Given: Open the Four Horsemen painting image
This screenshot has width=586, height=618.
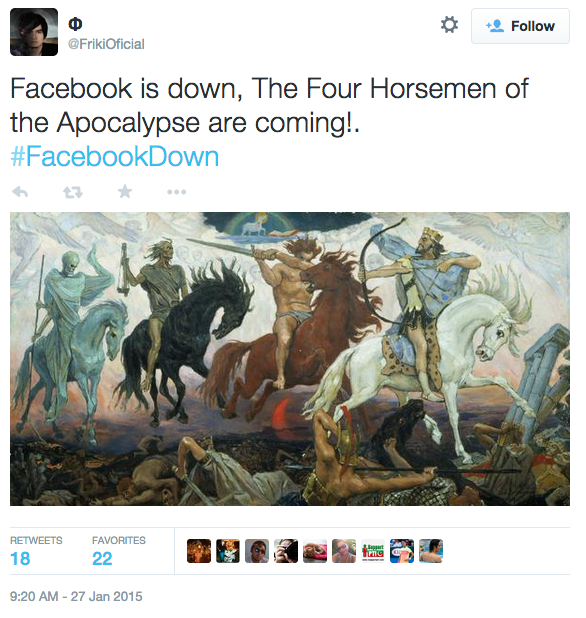Looking at the screenshot, I should pyautogui.click(x=290, y=359).
